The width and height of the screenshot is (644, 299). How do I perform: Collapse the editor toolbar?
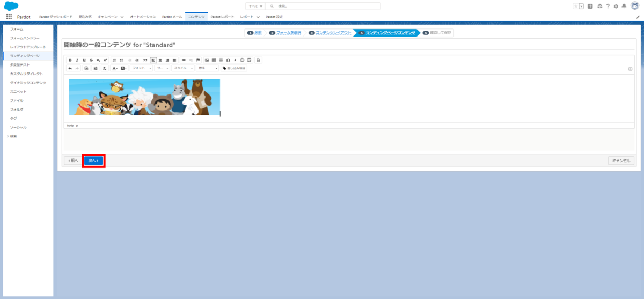(630, 69)
